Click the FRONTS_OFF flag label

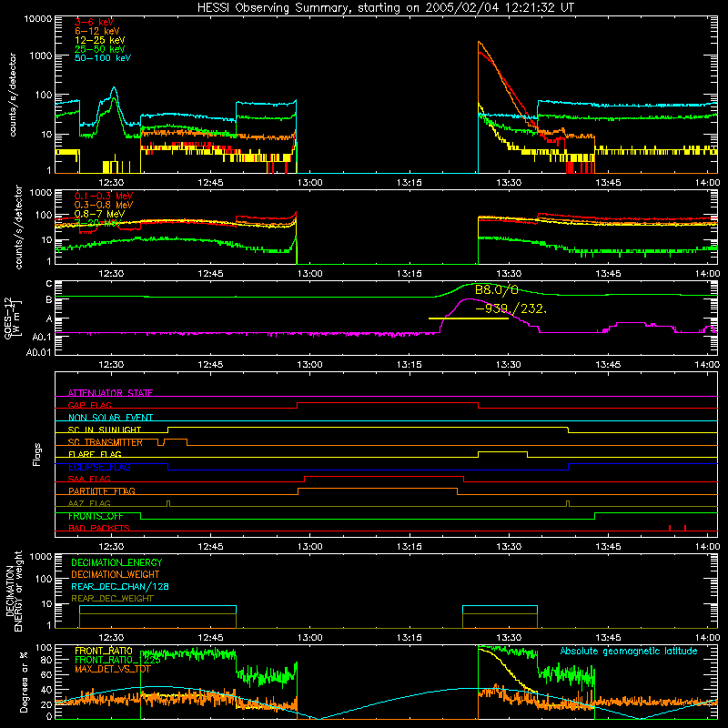(x=96, y=516)
